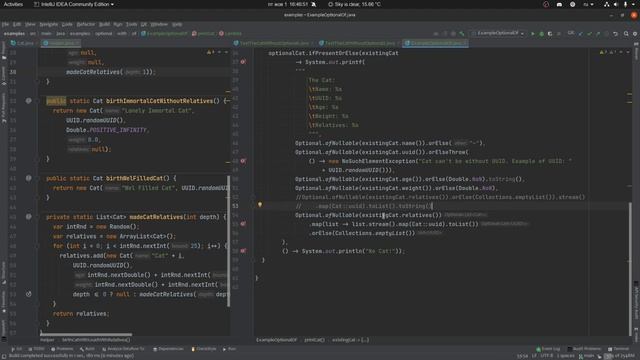The height and width of the screenshot is (360, 640).
Task: Click the gutter icon next to birthWelFilledCat
Action: [x=28, y=178]
